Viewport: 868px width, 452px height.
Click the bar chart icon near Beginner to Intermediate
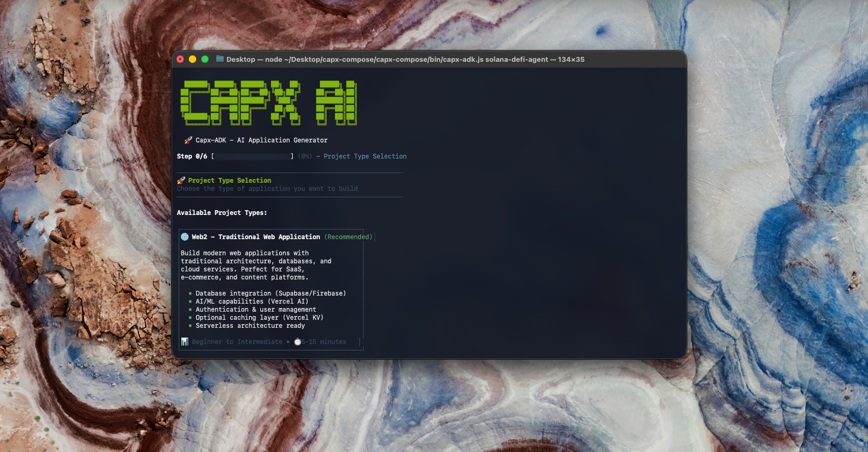coord(185,342)
